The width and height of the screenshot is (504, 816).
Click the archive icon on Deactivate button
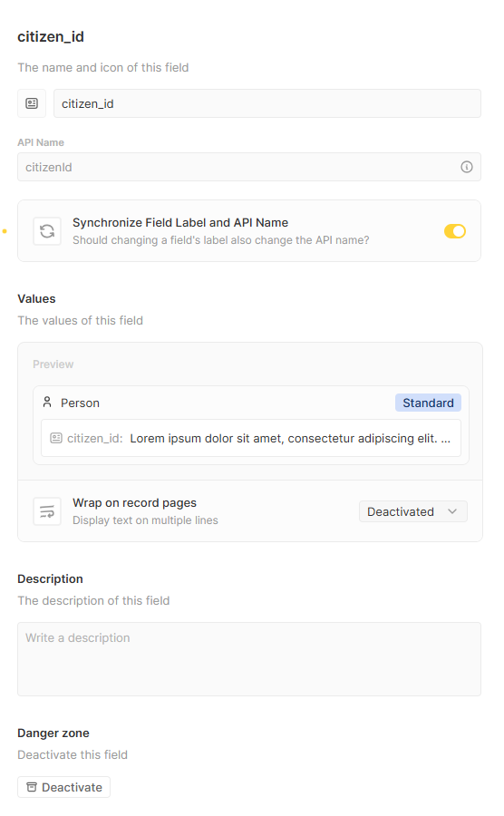32,787
